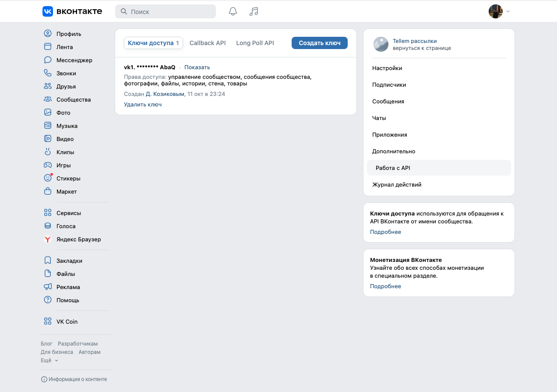The height and width of the screenshot is (392, 557).
Task: Click the Файлы document icon
Action: coord(48,274)
